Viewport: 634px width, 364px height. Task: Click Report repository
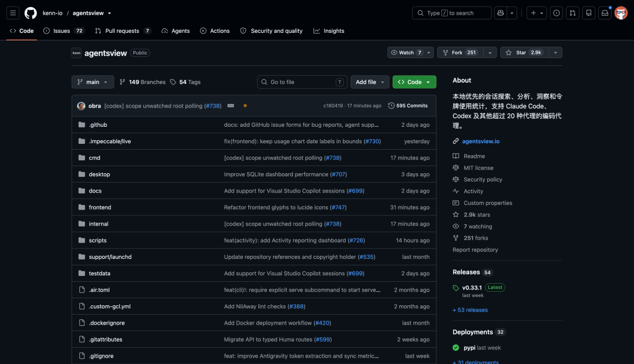point(475,250)
